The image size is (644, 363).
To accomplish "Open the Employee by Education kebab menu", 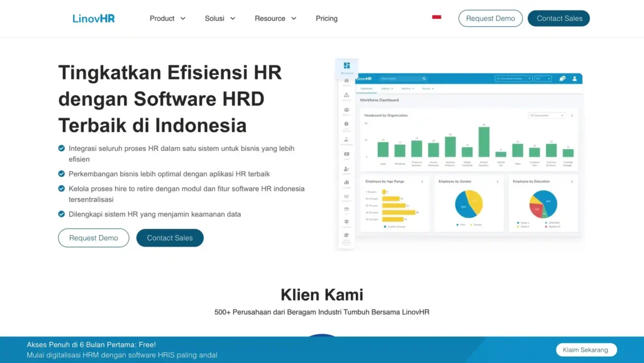I will click(572, 181).
